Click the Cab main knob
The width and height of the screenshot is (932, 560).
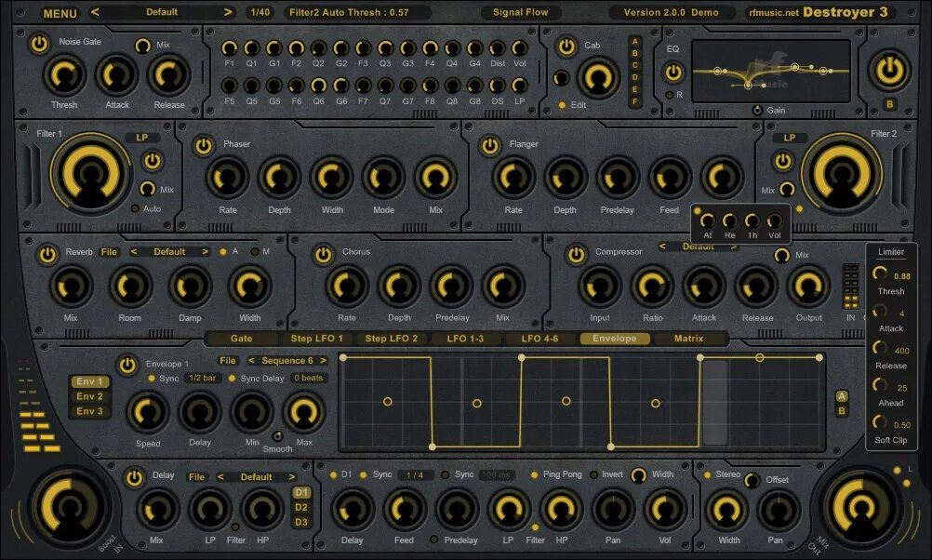coord(599,76)
